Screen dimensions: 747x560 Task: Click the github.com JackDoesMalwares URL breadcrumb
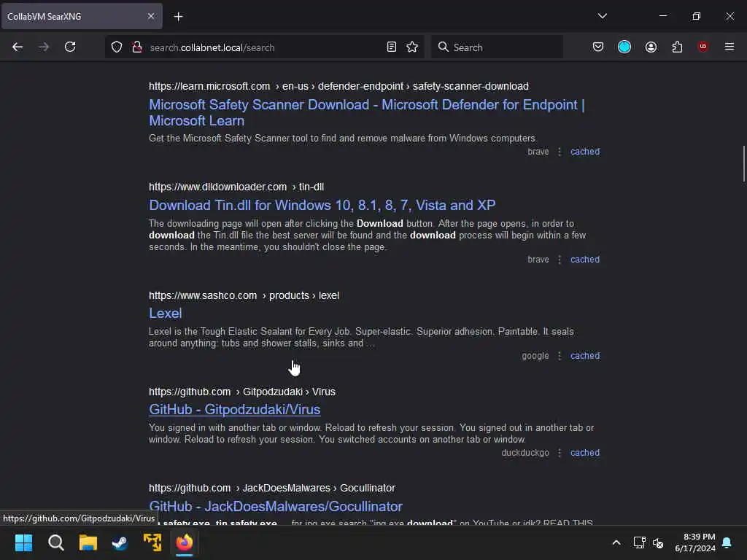(272, 488)
